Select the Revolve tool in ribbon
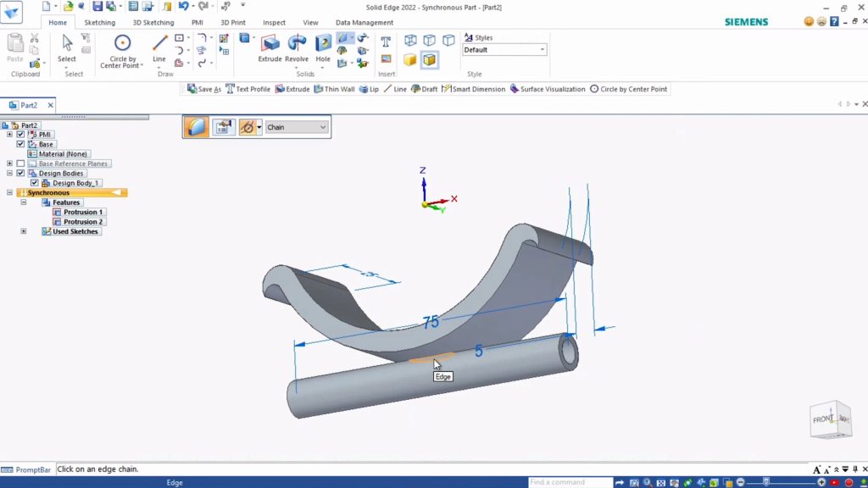 (297, 49)
